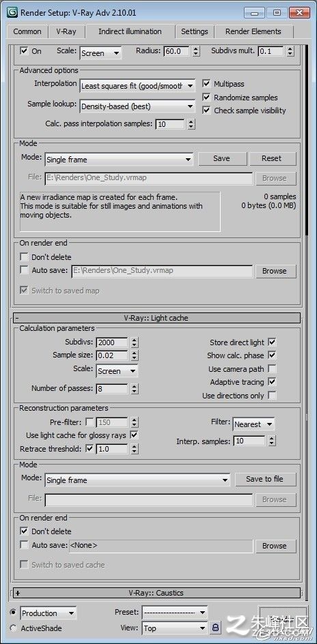Uncheck Store direct light option

click(272, 342)
